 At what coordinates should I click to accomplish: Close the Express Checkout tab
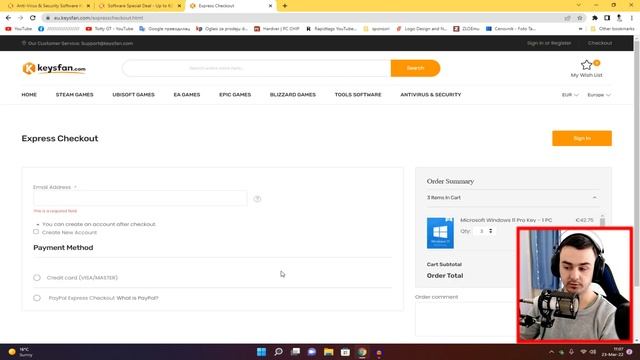(270, 6)
